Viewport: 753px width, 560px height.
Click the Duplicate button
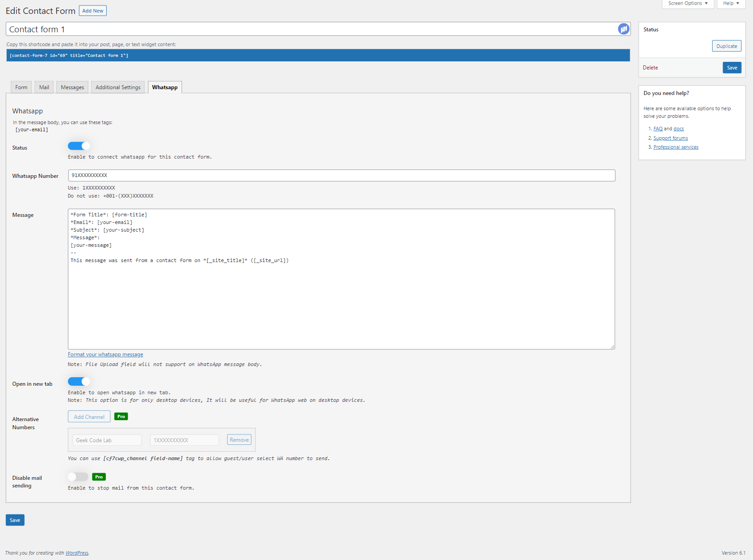pos(727,46)
